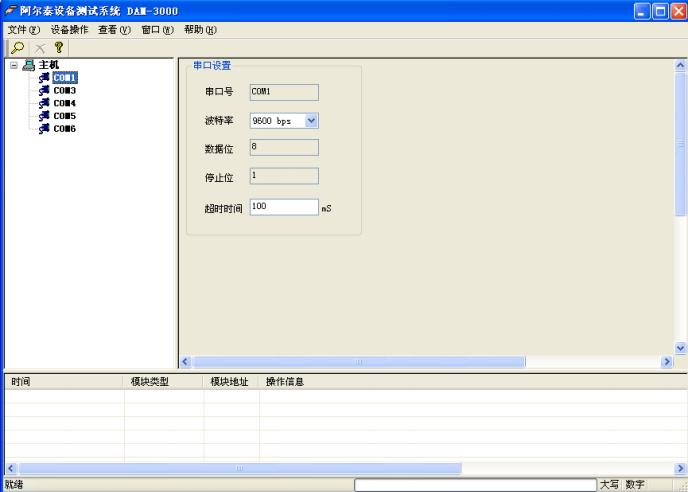Click the port icon beside COM5
Screen dimensions: 688x492
pyautogui.click(x=44, y=116)
